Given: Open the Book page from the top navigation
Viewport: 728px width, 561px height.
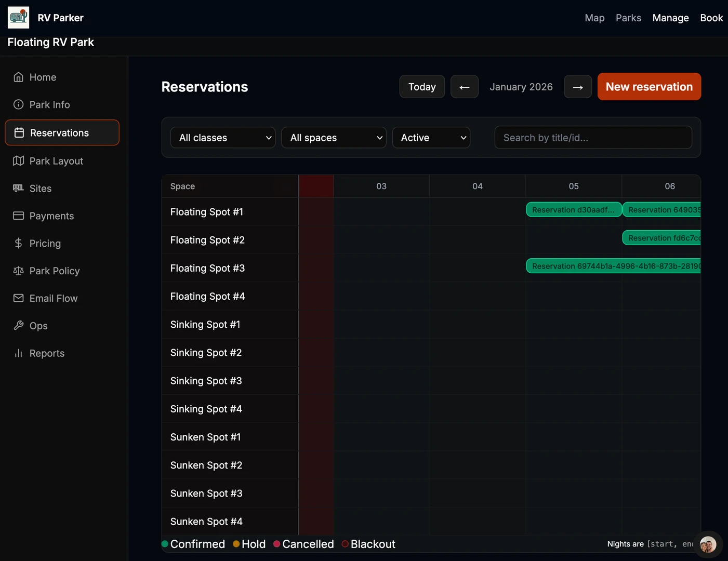Looking at the screenshot, I should [x=711, y=18].
